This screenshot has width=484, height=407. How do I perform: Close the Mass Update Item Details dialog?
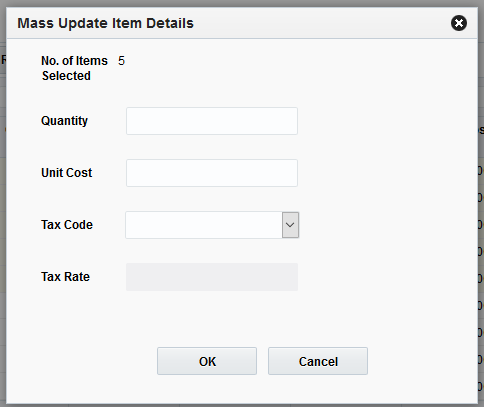tap(459, 23)
